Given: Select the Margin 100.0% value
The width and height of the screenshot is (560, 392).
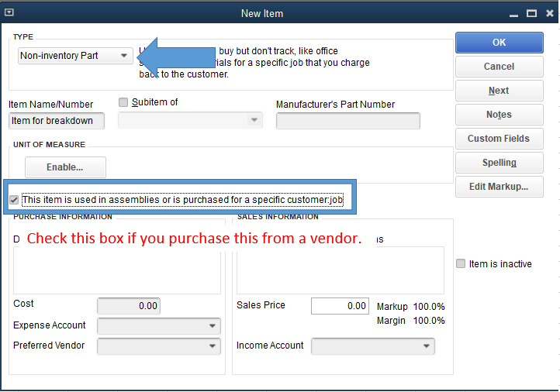Looking at the screenshot, I should click(429, 321).
